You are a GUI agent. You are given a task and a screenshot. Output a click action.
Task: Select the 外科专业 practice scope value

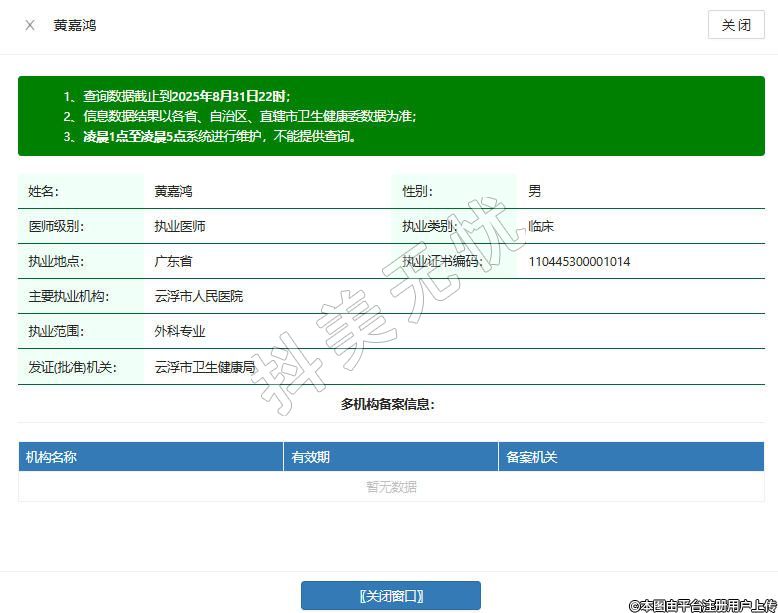point(180,331)
